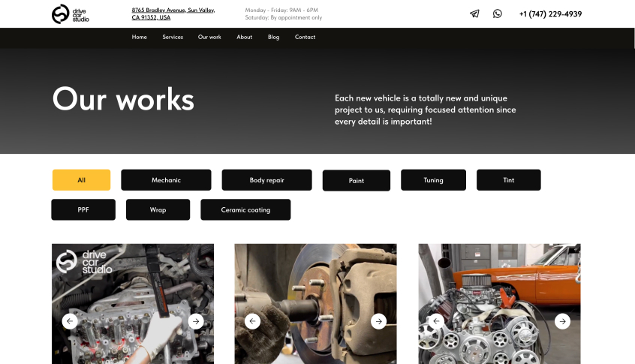Show next image in brake disc card

(x=378, y=321)
